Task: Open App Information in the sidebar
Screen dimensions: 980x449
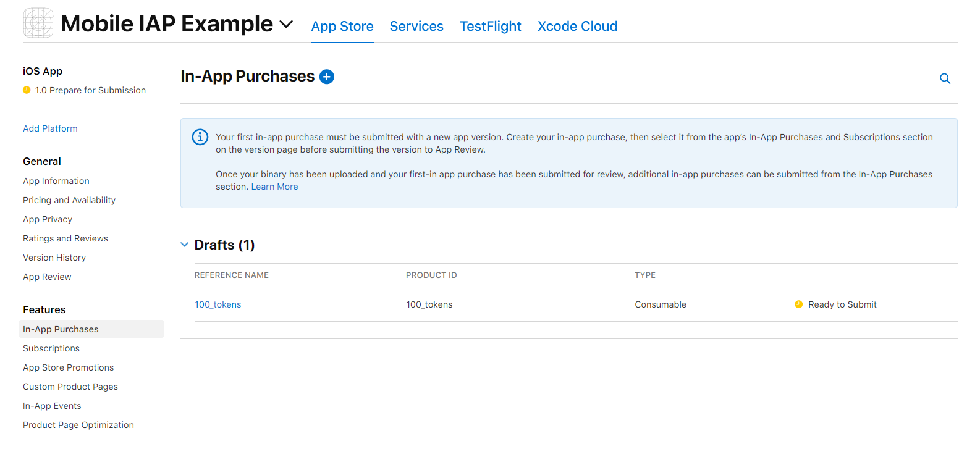Action: click(x=56, y=181)
